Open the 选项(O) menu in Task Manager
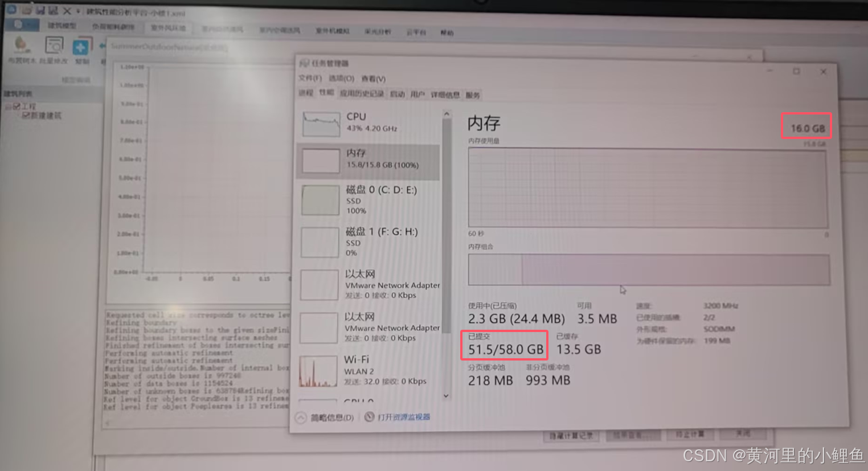The height and width of the screenshot is (471, 868). (342, 79)
